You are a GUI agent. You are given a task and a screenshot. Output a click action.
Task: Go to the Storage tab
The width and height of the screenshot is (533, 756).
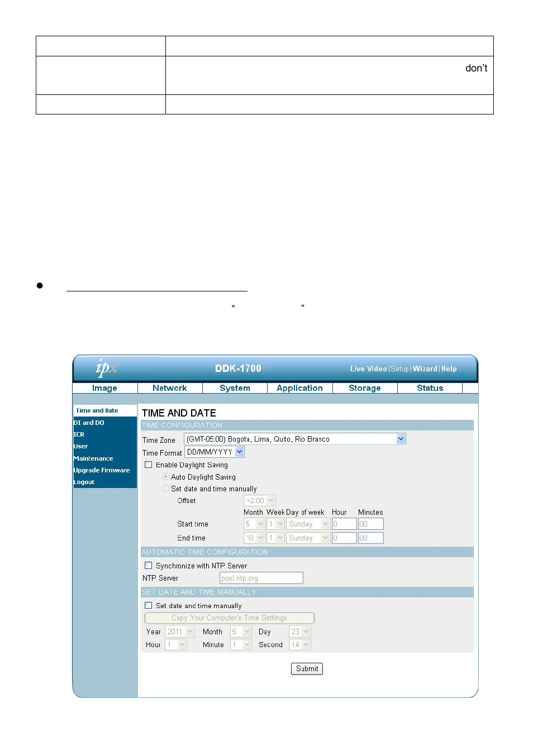(x=365, y=388)
